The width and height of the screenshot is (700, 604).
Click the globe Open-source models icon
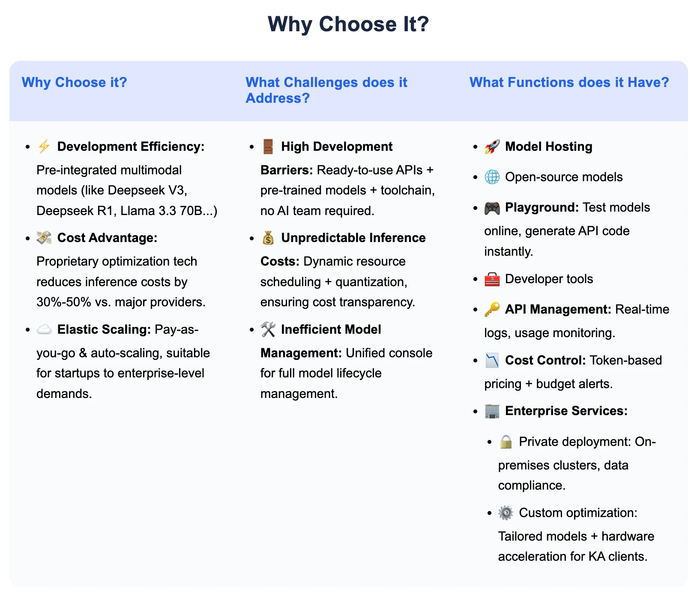492,177
